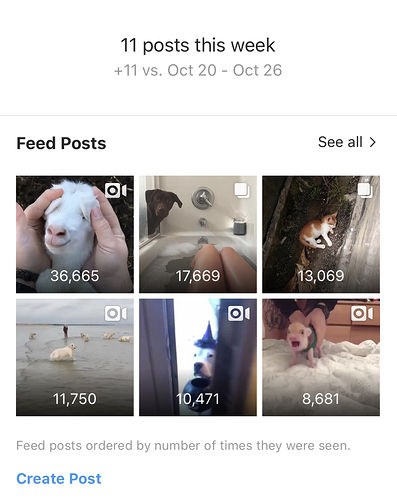Open the See all link
The image size is (397, 500).
click(x=347, y=142)
